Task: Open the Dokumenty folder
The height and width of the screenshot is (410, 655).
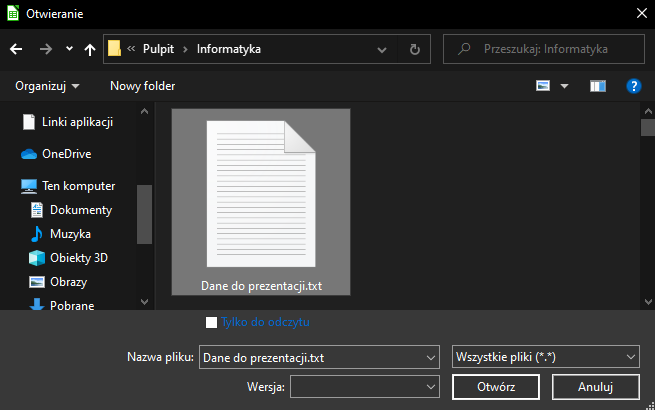Action: point(81,210)
